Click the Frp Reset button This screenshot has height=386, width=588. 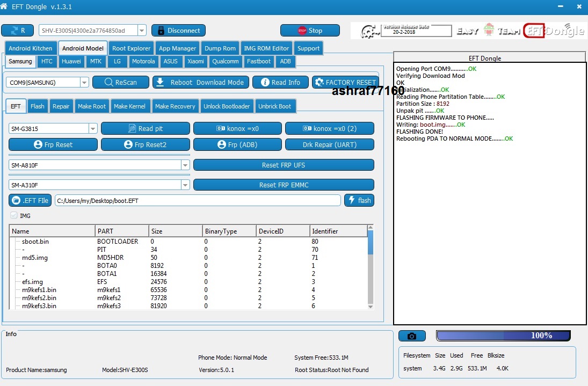pos(53,144)
